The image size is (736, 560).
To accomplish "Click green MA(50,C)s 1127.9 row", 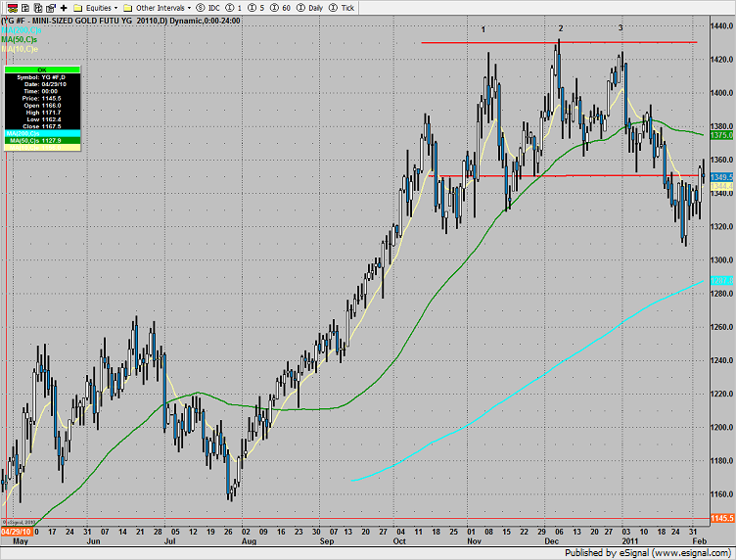I will tap(42, 140).
